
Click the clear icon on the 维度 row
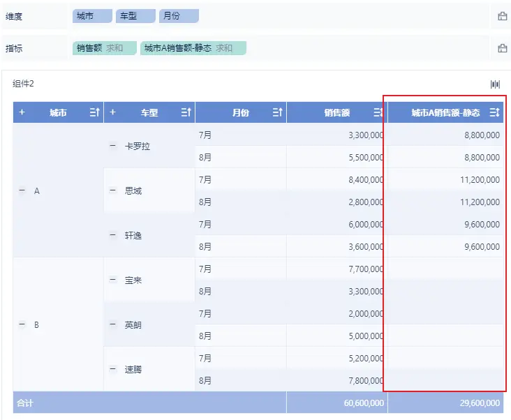(x=502, y=16)
